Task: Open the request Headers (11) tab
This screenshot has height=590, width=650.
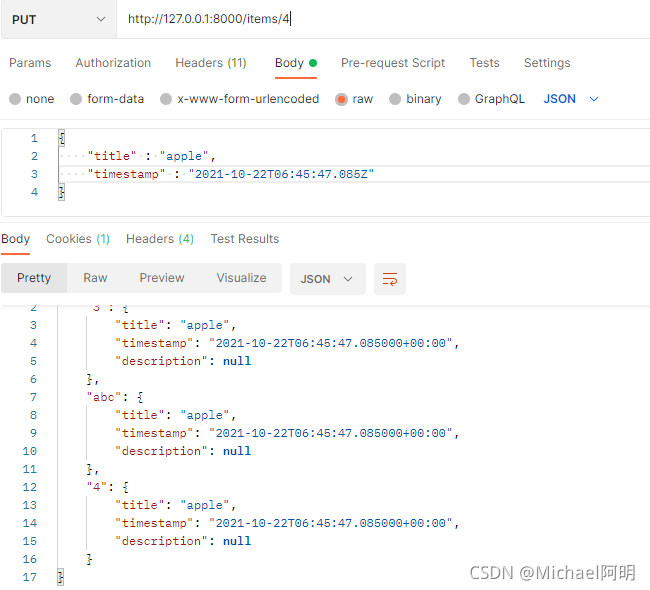Action: coord(211,63)
